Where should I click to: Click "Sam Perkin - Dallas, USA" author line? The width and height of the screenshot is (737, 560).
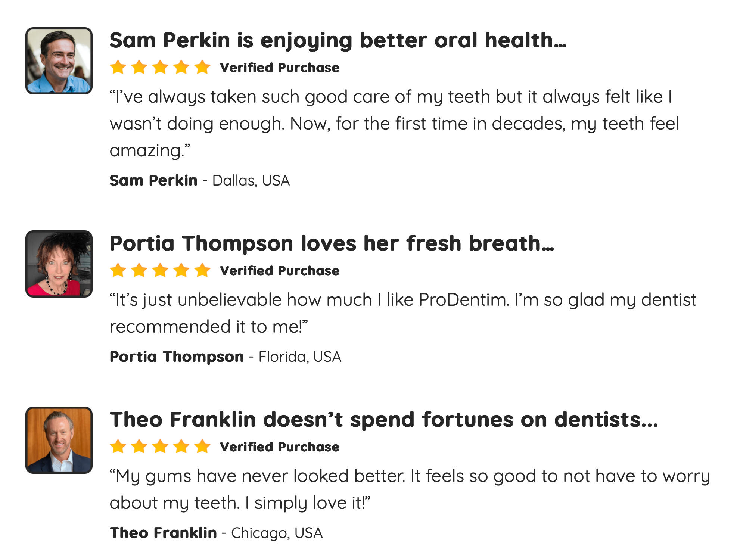point(199,181)
